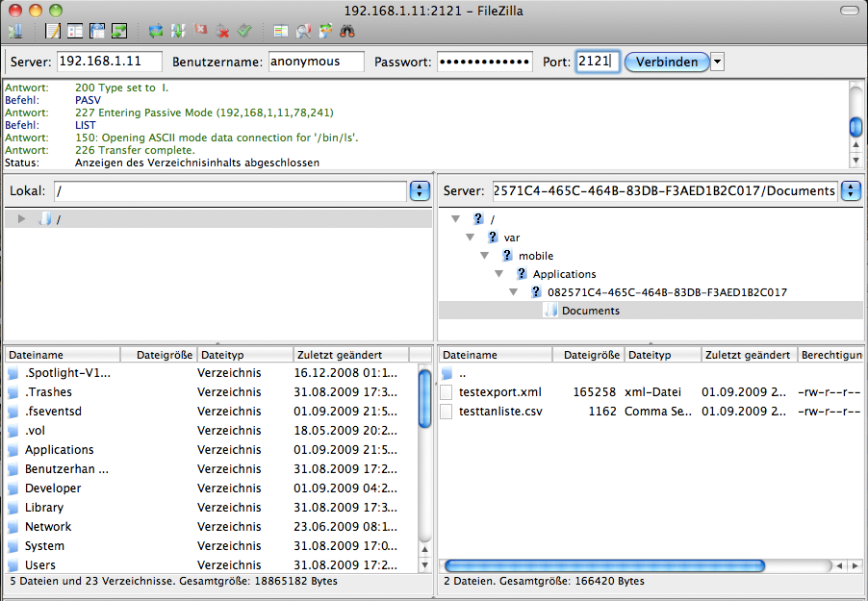
Task: Click file icon beside testexport.xml
Action: click(x=447, y=392)
